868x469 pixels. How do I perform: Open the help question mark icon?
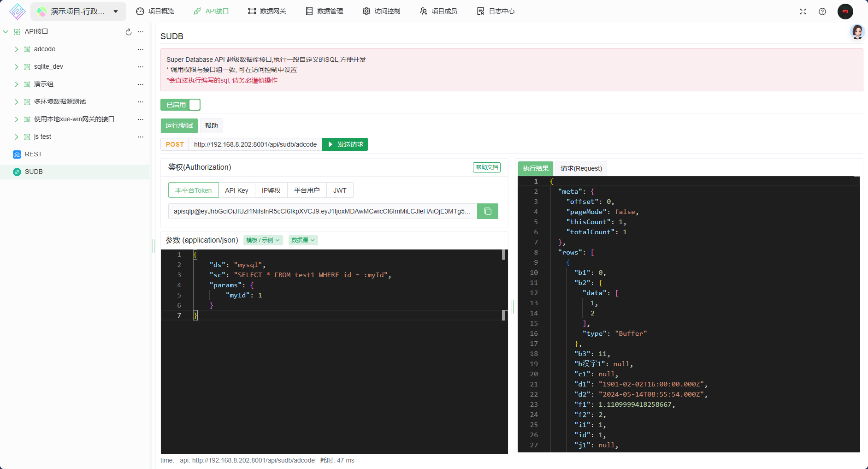tap(822, 12)
